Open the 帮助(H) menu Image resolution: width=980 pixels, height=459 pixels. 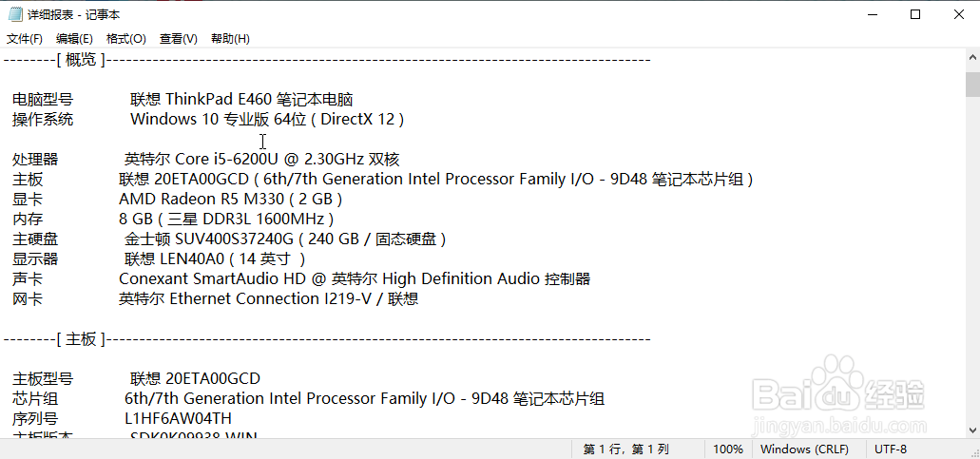[x=230, y=39]
